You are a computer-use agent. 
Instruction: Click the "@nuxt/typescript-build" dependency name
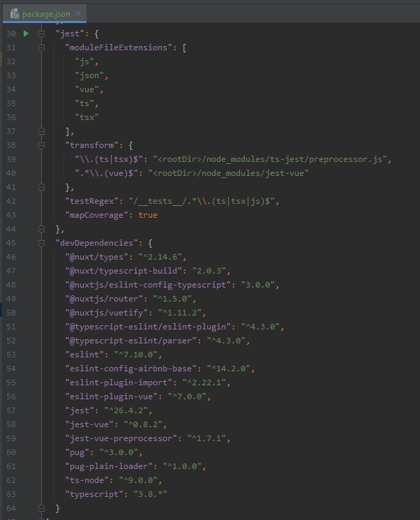click(x=123, y=271)
